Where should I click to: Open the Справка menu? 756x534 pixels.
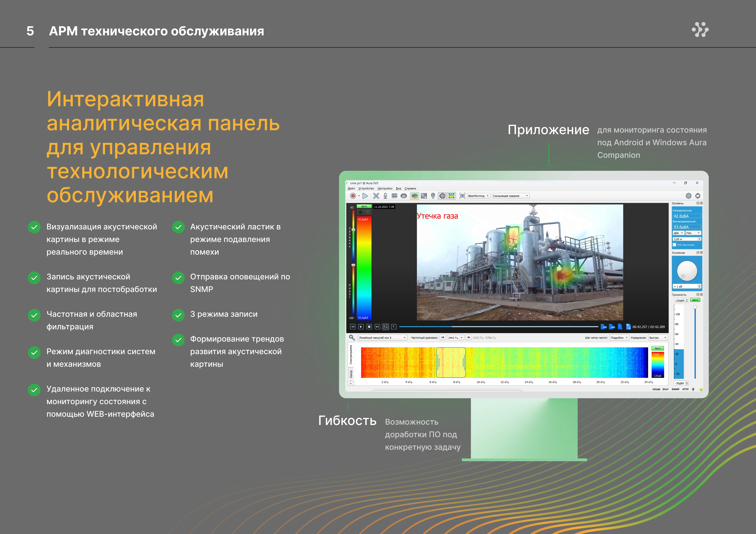[410, 188]
